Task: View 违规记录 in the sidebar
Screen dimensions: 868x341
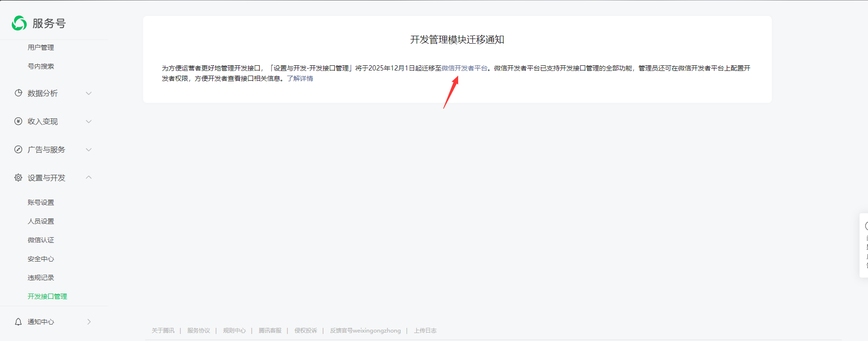Action: pos(41,278)
